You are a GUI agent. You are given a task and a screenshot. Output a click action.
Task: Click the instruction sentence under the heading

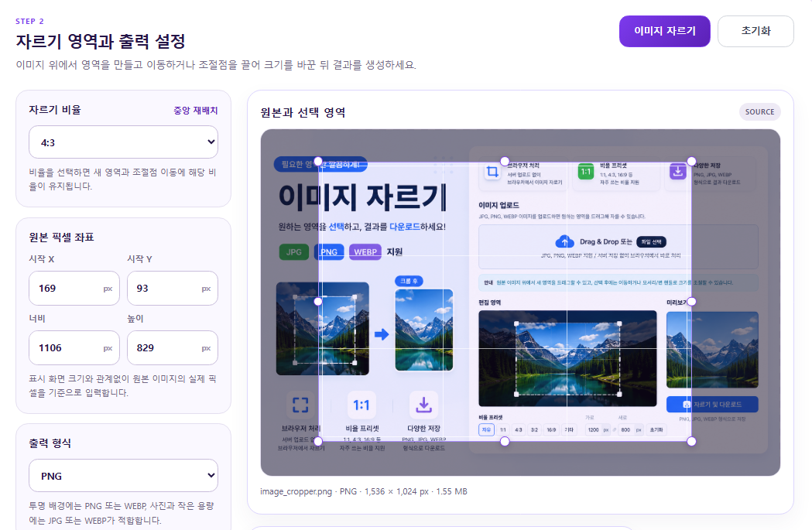[x=216, y=65]
